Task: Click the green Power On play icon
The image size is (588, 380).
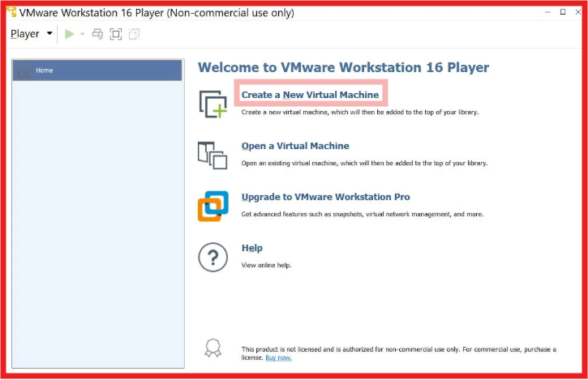Action: click(x=70, y=34)
